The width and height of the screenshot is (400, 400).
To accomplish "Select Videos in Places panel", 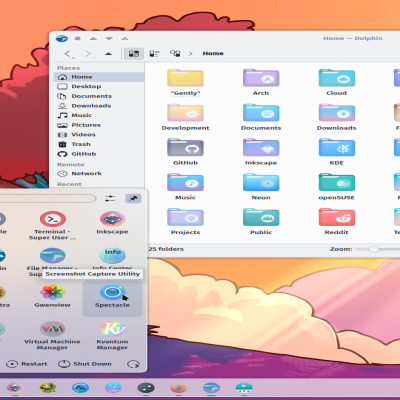I will coord(99,135).
